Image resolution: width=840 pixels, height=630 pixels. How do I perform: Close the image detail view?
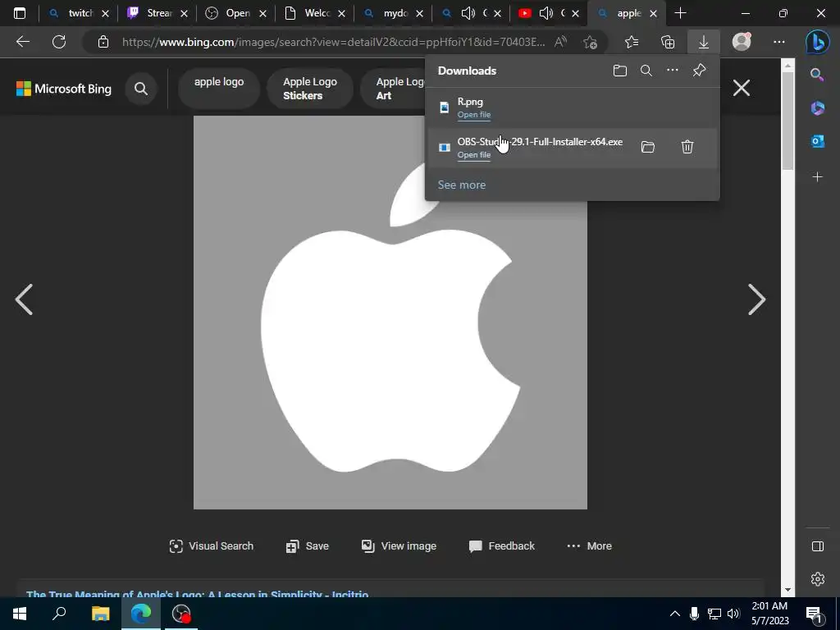pyautogui.click(x=742, y=88)
